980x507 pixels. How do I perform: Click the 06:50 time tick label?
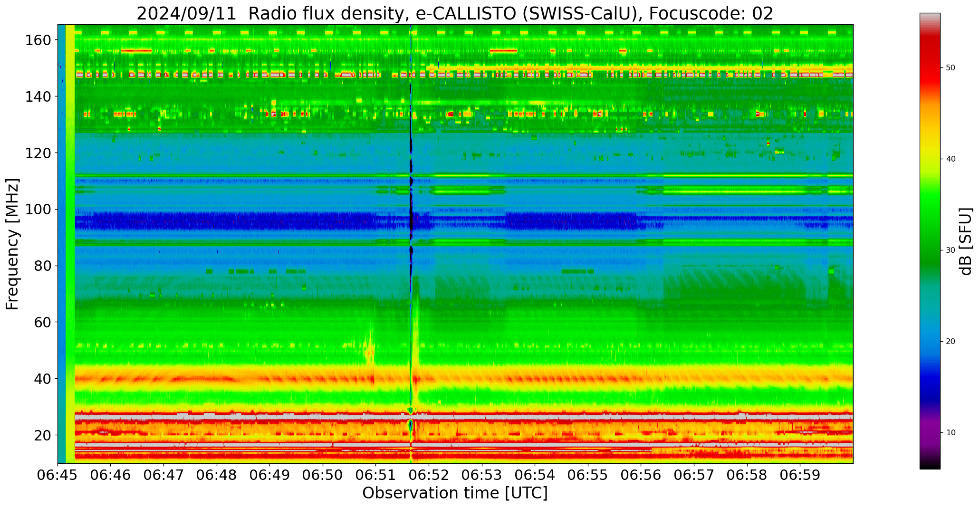click(323, 475)
